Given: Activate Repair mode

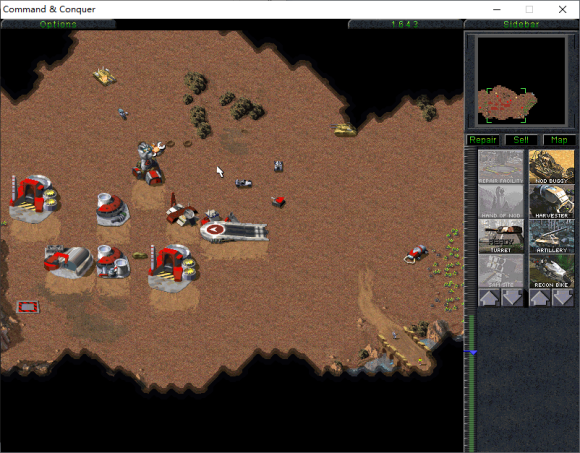Looking at the screenshot, I should pos(483,140).
